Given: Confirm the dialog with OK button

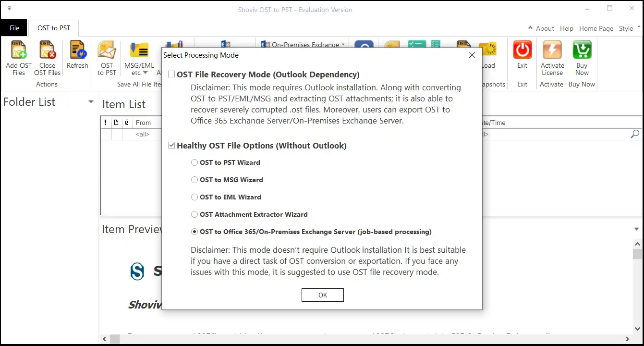Looking at the screenshot, I should pos(323,295).
